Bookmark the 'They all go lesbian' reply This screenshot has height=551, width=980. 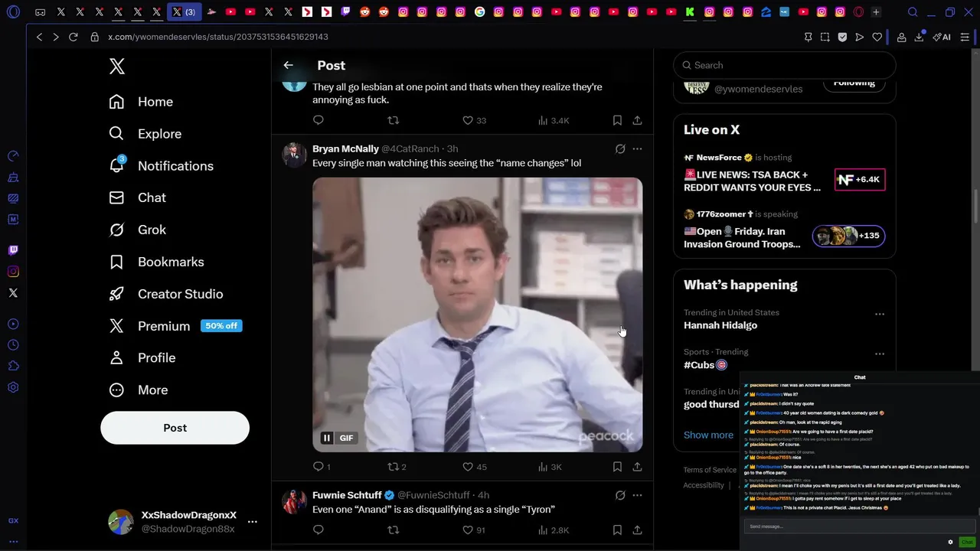pyautogui.click(x=617, y=120)
